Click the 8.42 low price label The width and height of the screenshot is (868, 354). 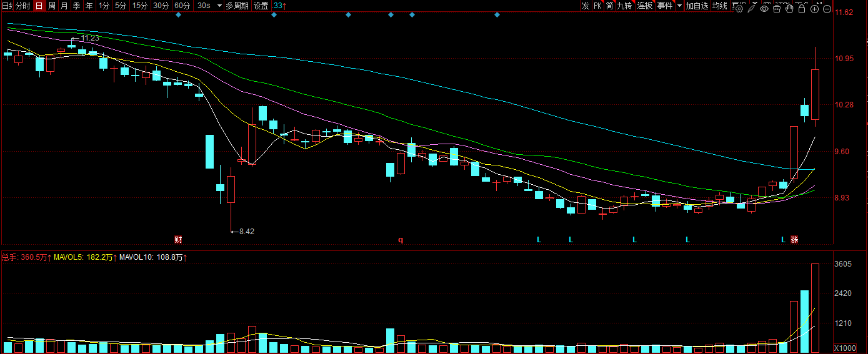247,231
